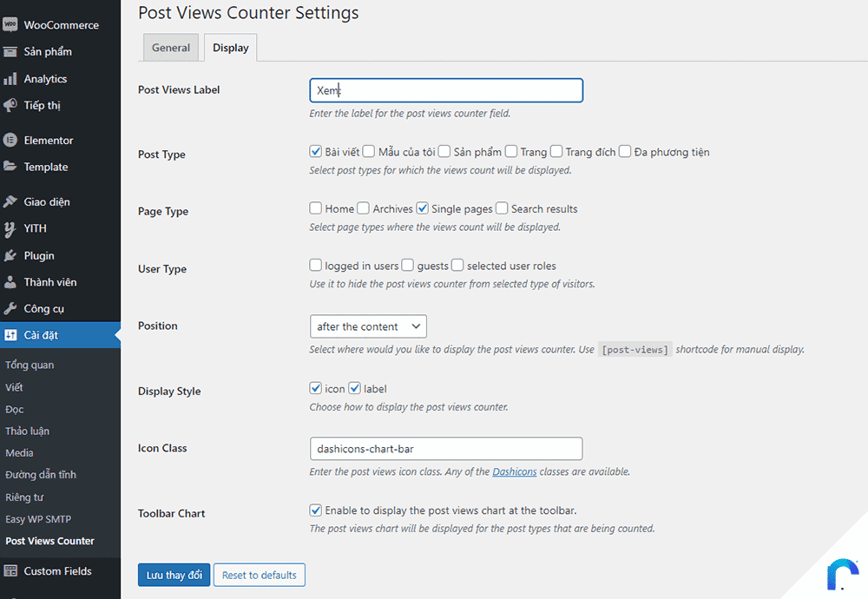This screenshot has width=868, height=599.
Task: Click the Post Views Label input field
Action: click(x=446, y=90)
